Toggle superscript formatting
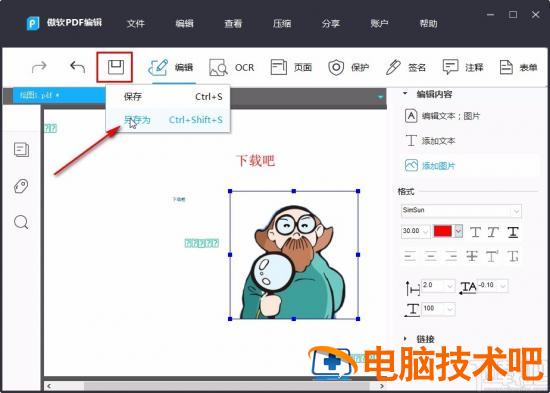The height and width of the screenshot is (393, 550). tap(492, 257)
